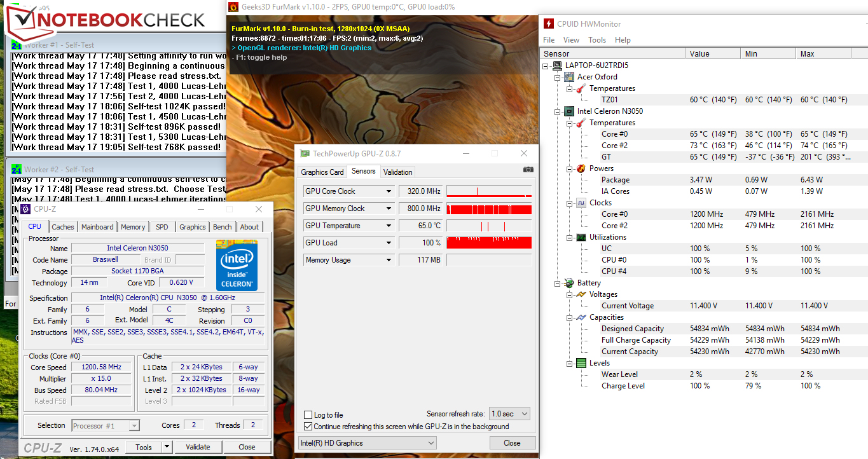Enable the Log to file checkbox
Image resolution: width=868 pixels, height=459 pixels.
pos(308,415)
